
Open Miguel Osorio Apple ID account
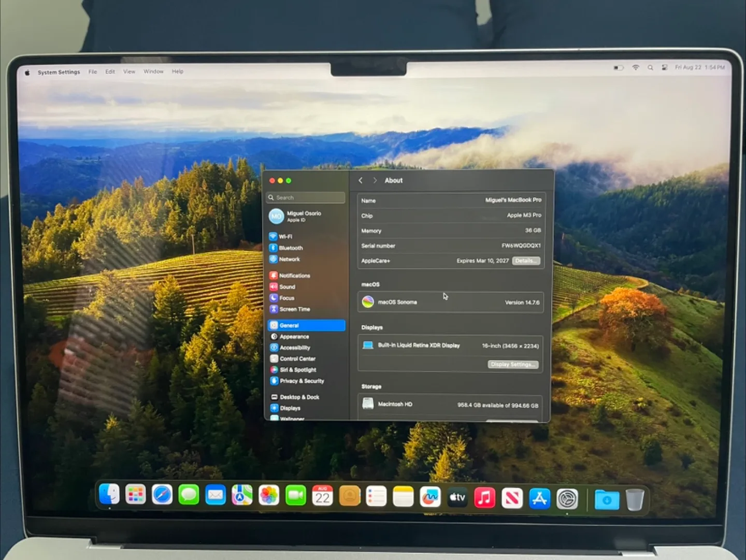(x=303, y=216)
